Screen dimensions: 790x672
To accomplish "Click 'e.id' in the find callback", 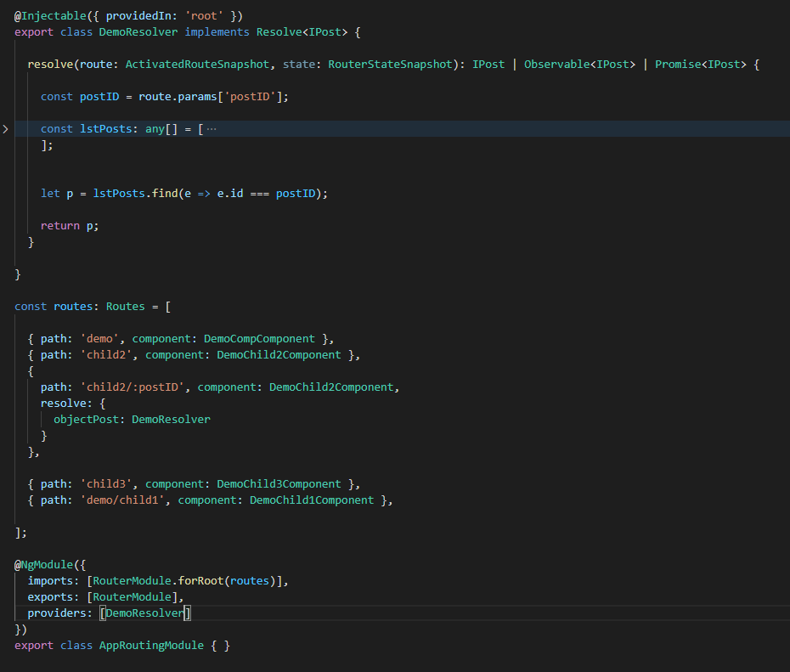I will click(230, 194).
